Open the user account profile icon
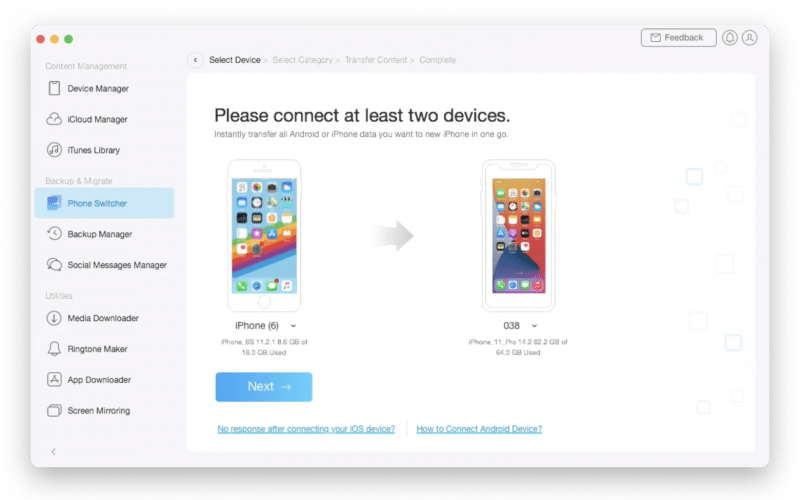 pyautogui.click(x=750, y=38)
